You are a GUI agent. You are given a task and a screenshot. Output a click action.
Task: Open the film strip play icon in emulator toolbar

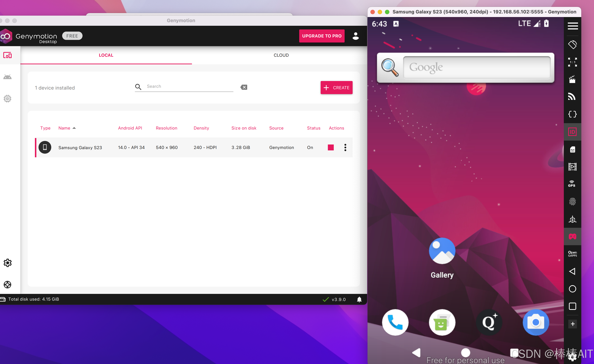click(x=572, y=167)
